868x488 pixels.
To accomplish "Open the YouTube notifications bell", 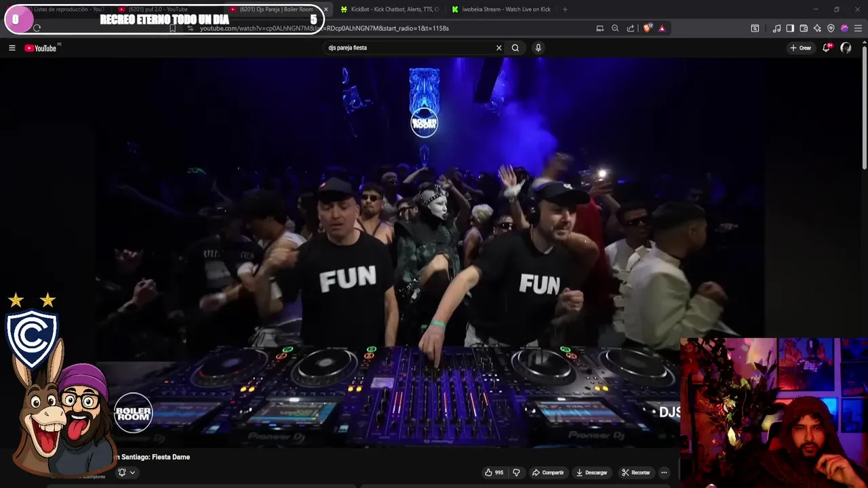I will point(826,47).
